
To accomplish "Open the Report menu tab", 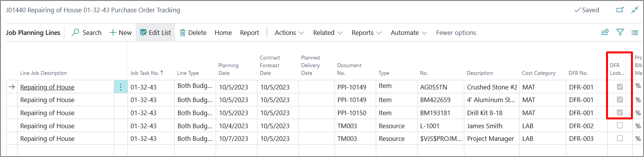I will click(x=249, y=33).
